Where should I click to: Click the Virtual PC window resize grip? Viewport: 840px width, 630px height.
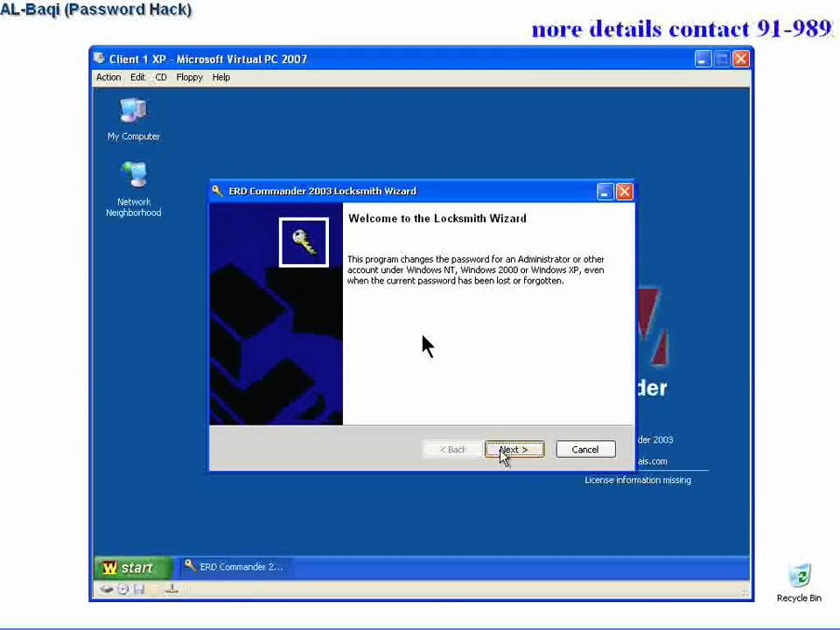(x=745, y=592)
